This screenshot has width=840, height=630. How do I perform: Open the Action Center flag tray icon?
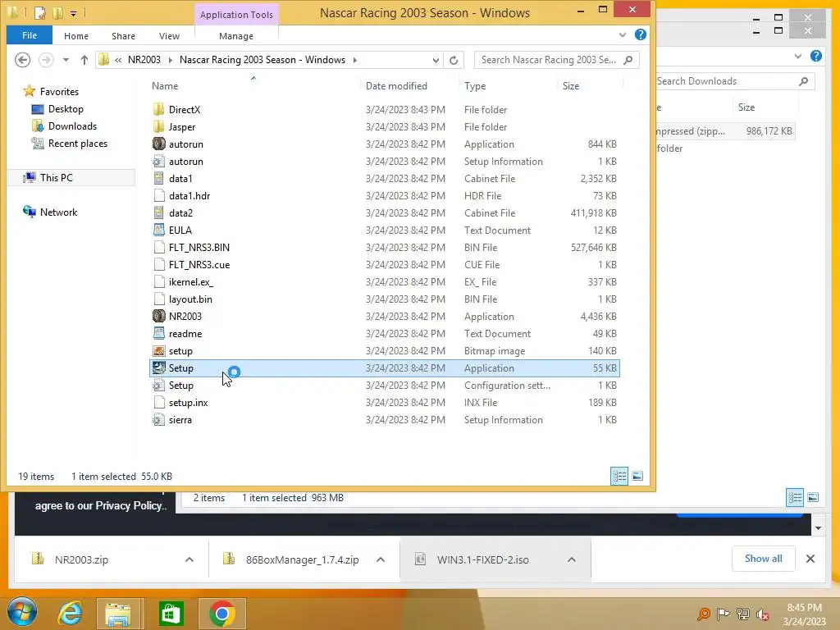pyautogui.click(x=724, y=614)
